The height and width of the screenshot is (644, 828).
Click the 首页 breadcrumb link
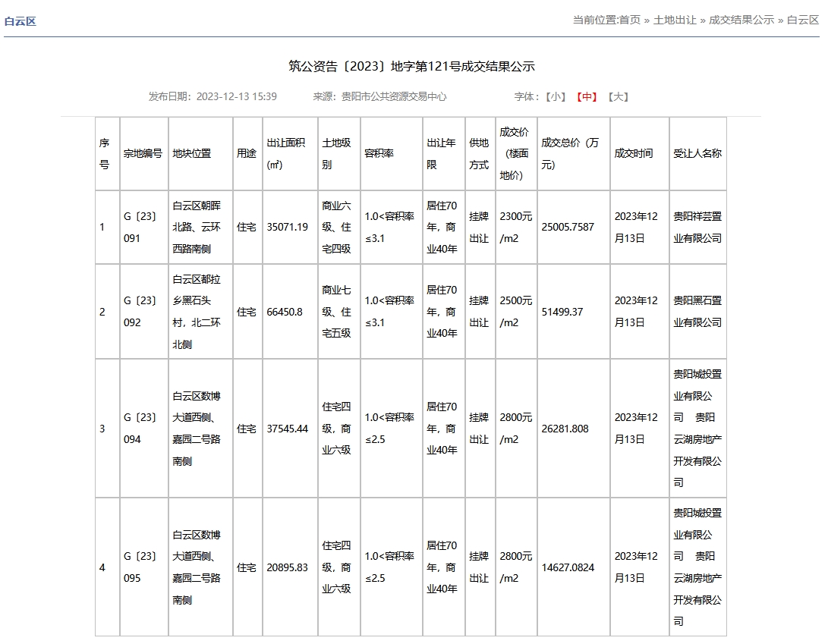tap(629, 20)
